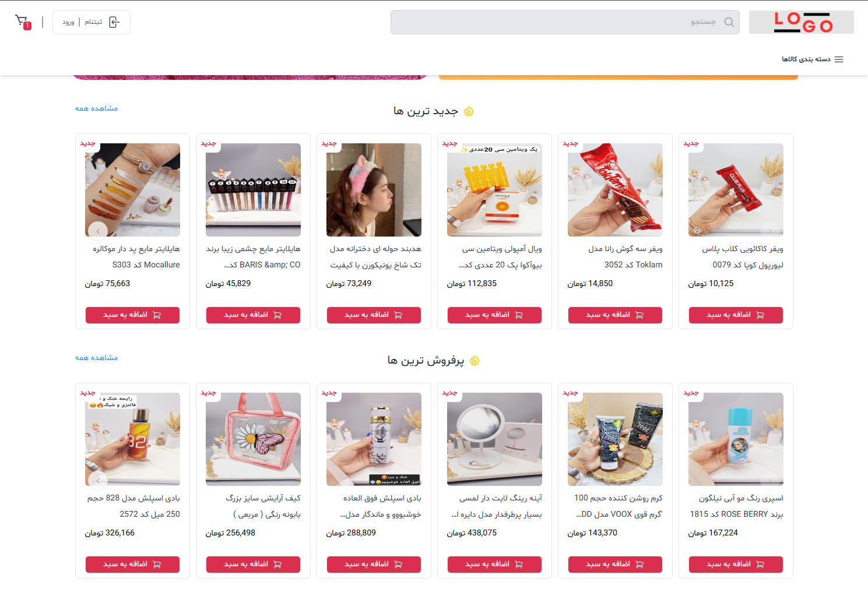This screenshot has height=603, width=868.
Task: Open the daisy cosmetic bag product image
Action: pos(253,439)
